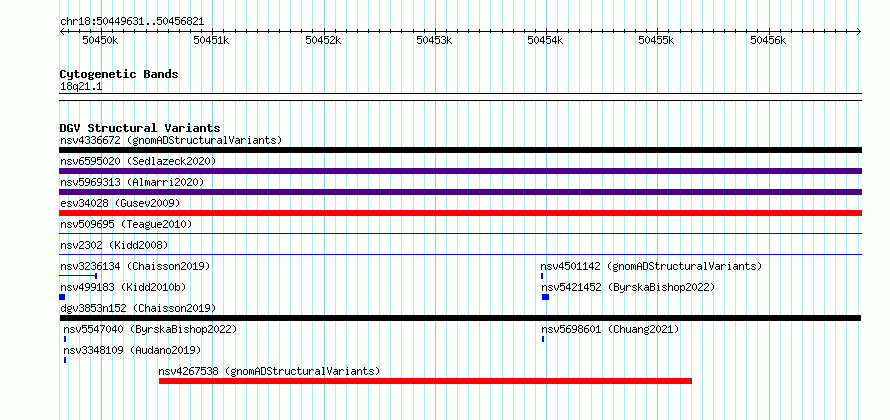Open the nsv5547040 (ByrskaBishop2022) label
890x420 pixels.
coord(150,329)
